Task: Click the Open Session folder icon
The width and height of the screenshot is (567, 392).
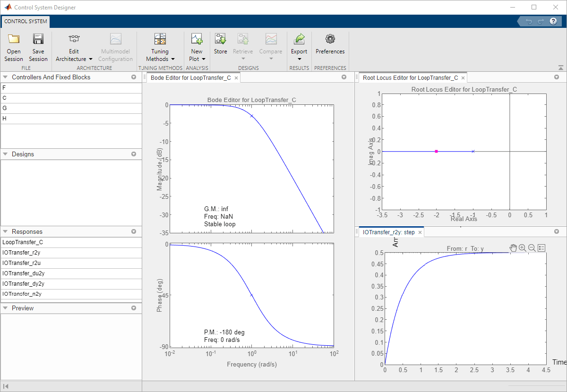Action: 14,40
